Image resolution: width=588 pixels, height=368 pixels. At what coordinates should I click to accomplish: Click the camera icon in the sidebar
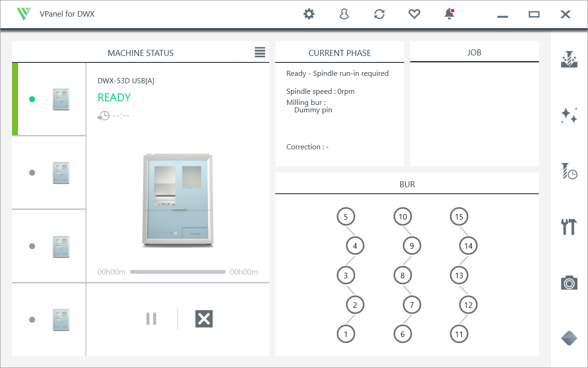tap(570, 282)
